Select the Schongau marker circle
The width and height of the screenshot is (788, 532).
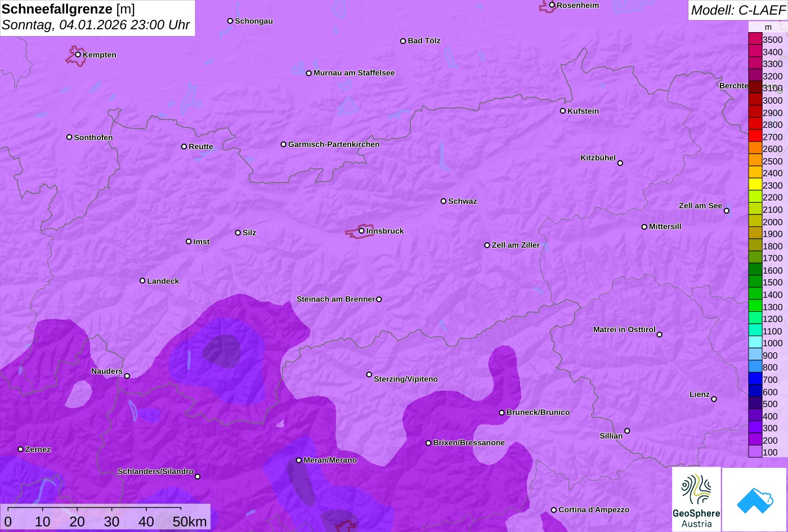tap(230, 21)
